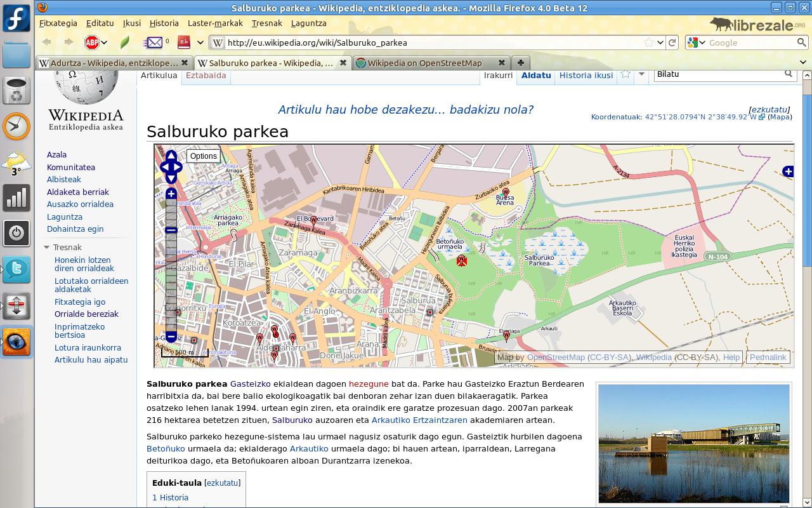Open the Aldaketa berriak sidebar link

(78, 192)
